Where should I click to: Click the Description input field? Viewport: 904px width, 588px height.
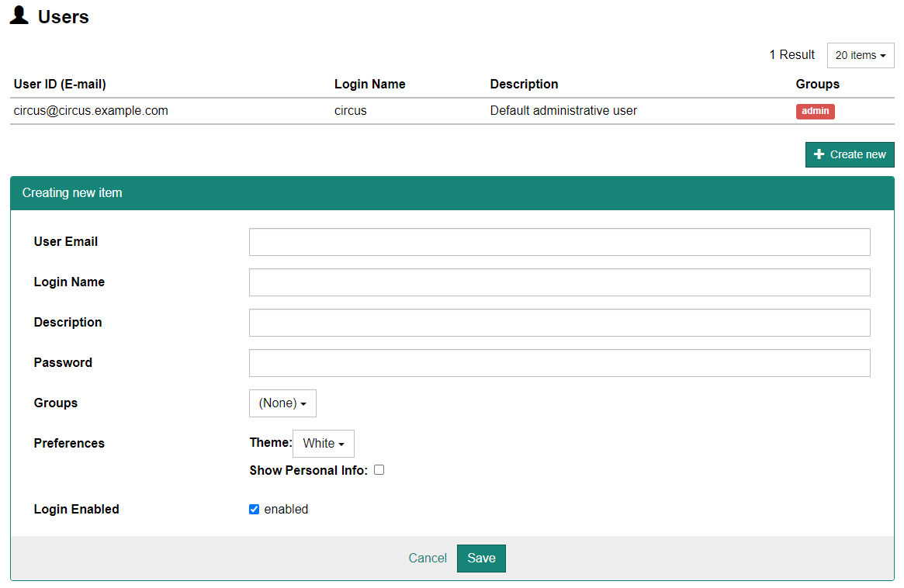click(x=559, y=322)
